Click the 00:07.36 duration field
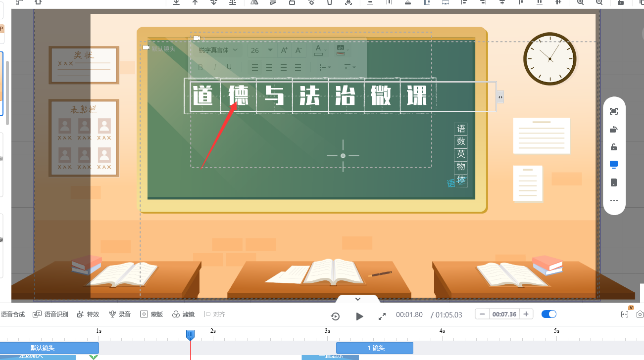The width and height of the screenshot is (644, 360). [x=504, y=314]
